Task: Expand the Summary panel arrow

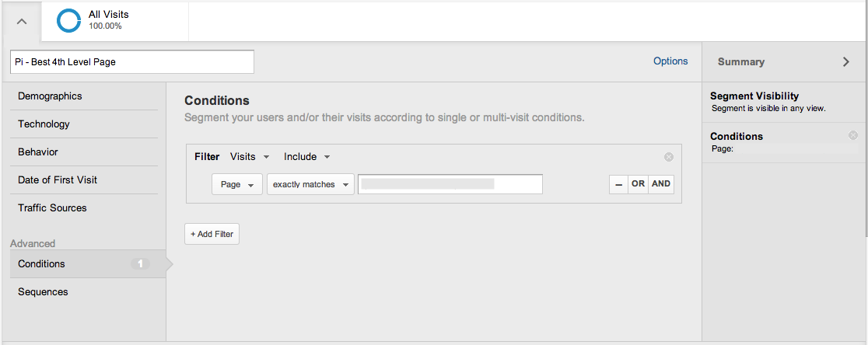Action: [x=846, y=62]
